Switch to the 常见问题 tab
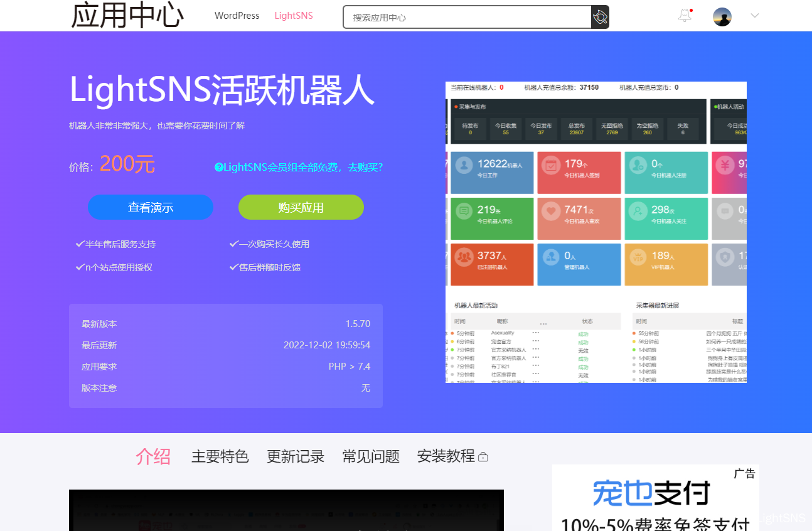This screenshot has height=531, width=812. click(x=371, y=456)
